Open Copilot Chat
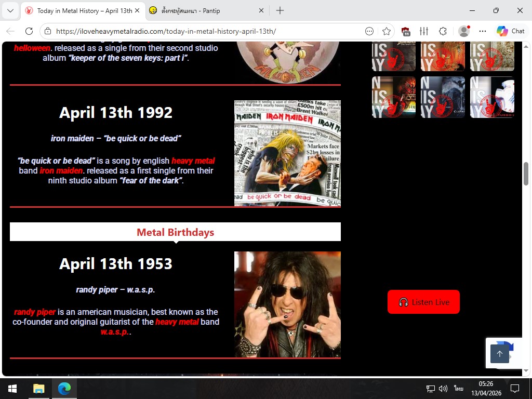532x399 pixels. point(510,31)
